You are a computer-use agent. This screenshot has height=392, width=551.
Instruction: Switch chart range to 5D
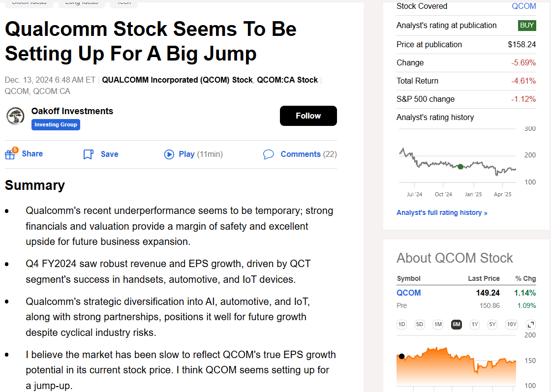(420, 325)
